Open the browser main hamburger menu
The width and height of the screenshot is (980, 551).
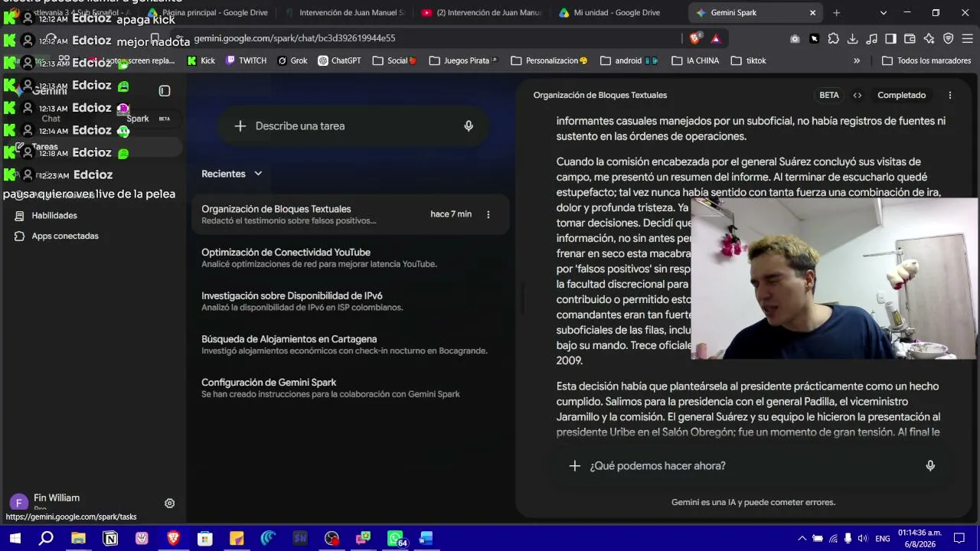[x=967, y=38]
